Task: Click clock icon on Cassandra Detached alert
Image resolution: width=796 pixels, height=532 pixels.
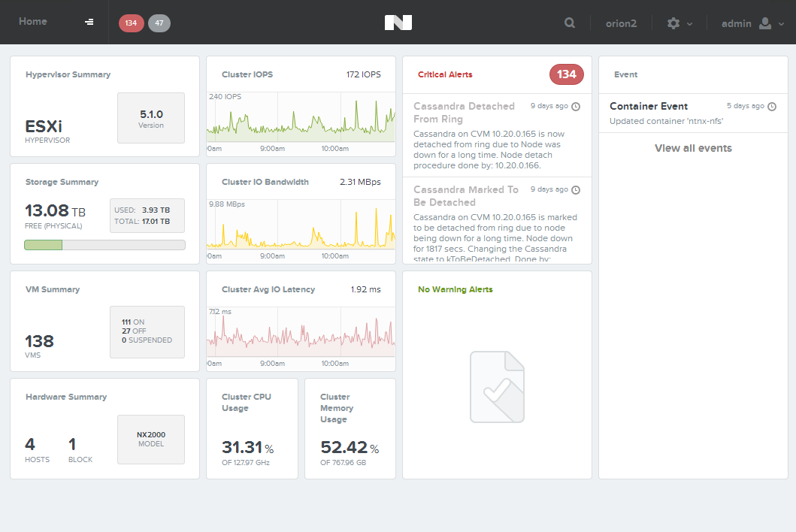Action: 576,106
